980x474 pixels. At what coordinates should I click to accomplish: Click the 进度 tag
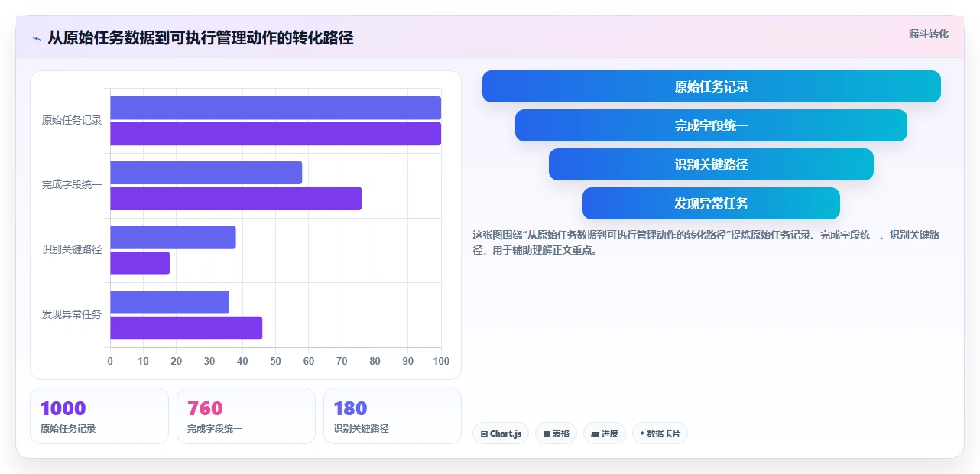(605, 433)
